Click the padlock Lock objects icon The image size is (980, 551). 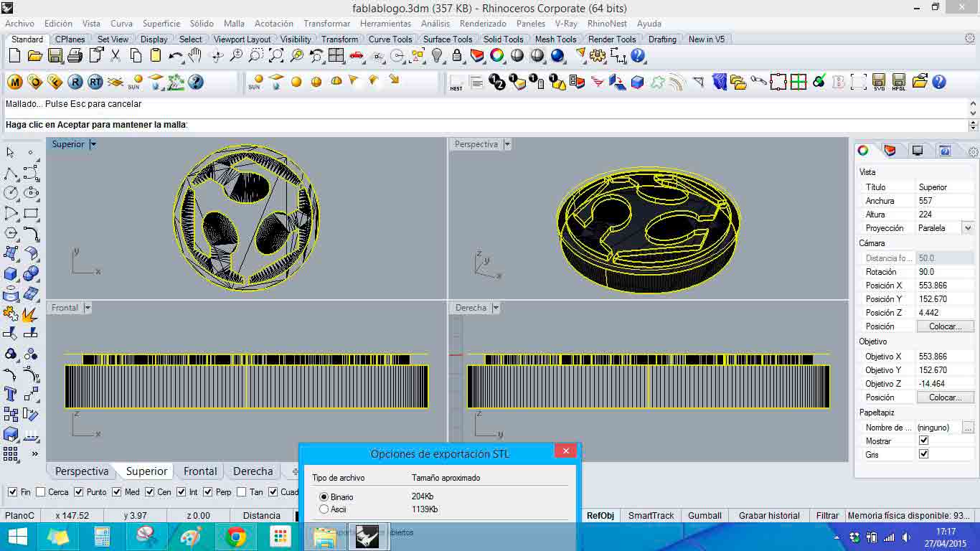pyautogui.click(x=456, y=56)
